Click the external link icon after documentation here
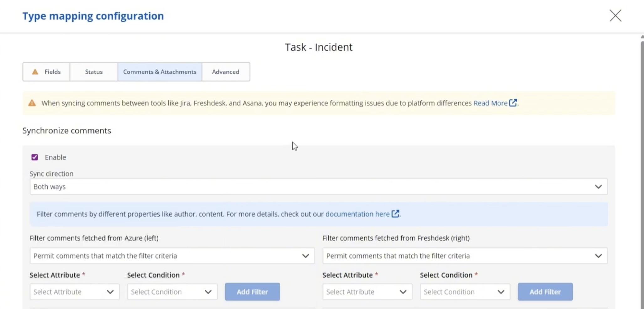 tap(395, 214)
